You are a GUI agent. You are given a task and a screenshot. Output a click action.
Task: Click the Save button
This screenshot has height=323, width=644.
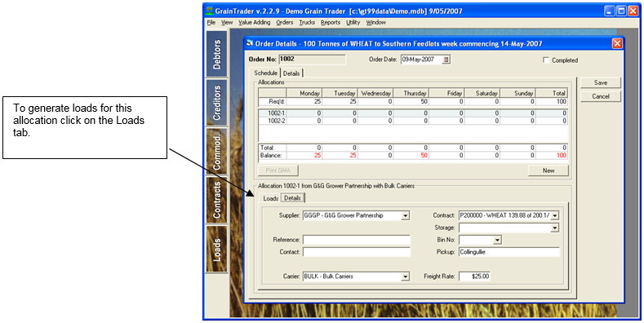[601, 83]
